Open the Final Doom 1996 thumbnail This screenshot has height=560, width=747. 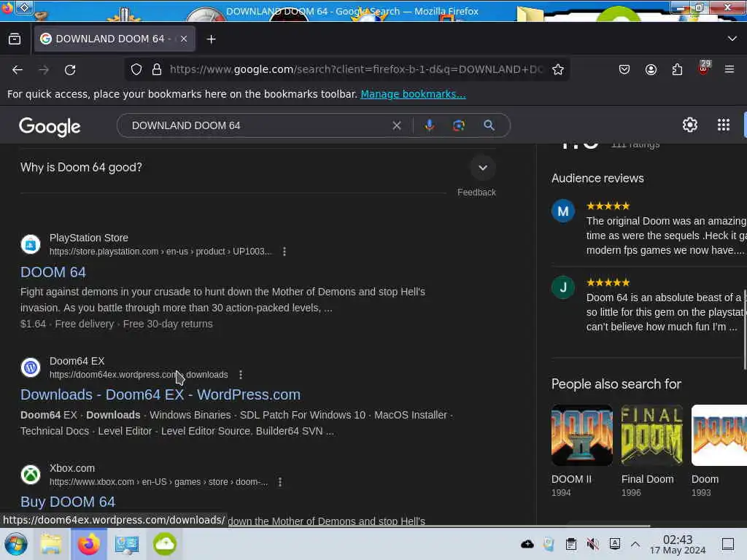point(651,435)
